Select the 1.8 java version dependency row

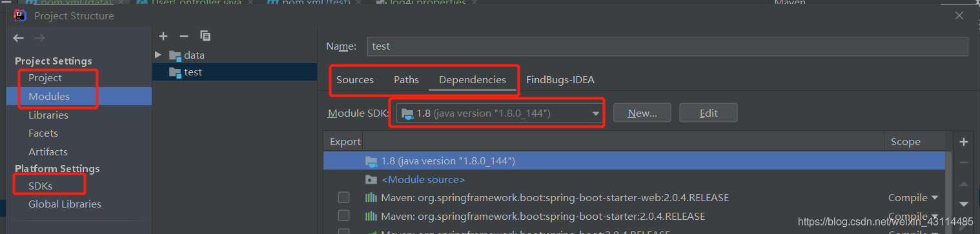point(634,161)
